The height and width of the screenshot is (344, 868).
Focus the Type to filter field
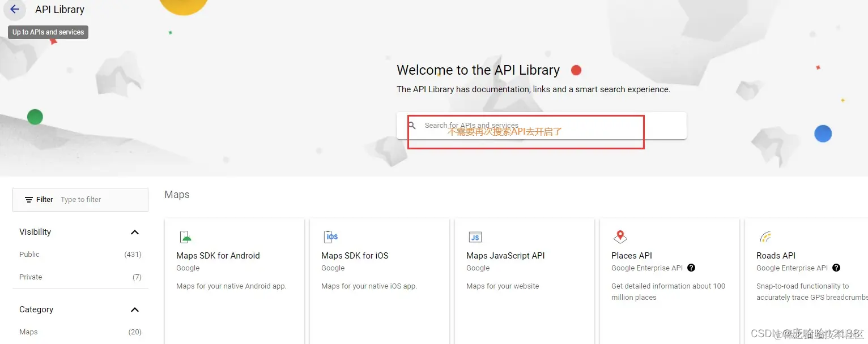102,200
